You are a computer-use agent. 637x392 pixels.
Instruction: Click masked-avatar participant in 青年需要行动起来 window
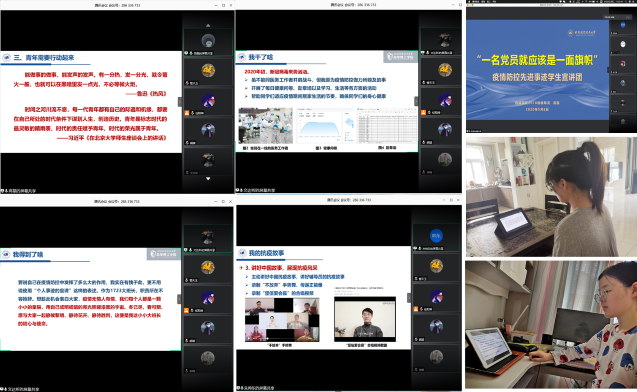click(208, 131)
